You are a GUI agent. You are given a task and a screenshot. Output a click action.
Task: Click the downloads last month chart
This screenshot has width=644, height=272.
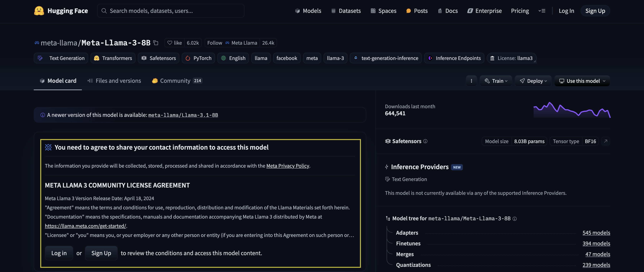click(572, 110)
